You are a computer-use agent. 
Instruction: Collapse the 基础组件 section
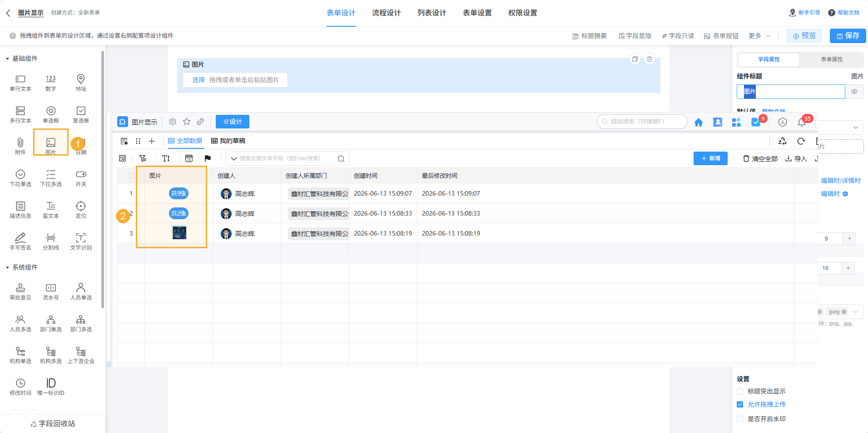click(22, 59)
